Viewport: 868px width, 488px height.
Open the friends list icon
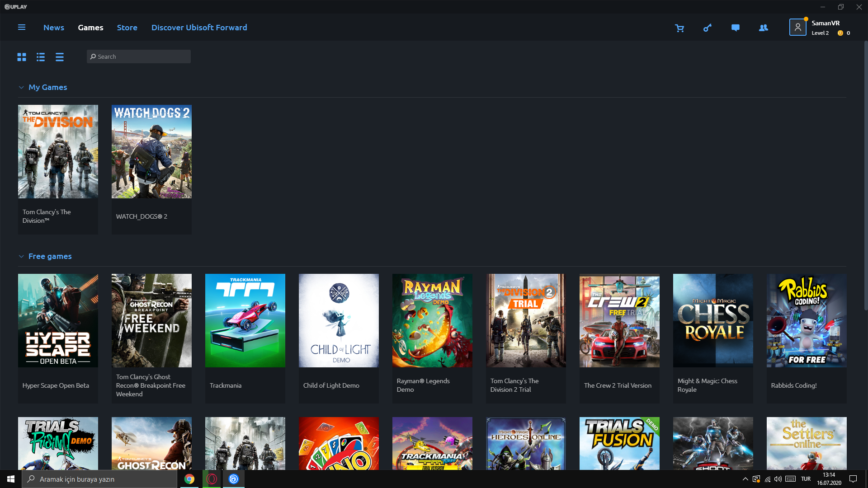(764, 28)
